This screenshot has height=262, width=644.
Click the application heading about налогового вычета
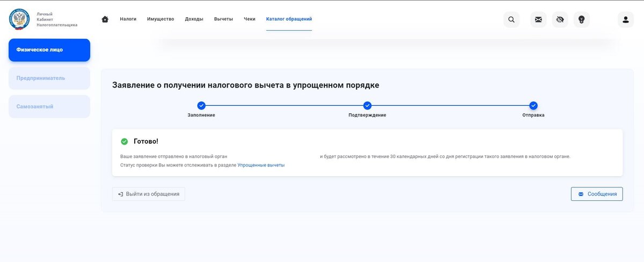coord(246,85)
